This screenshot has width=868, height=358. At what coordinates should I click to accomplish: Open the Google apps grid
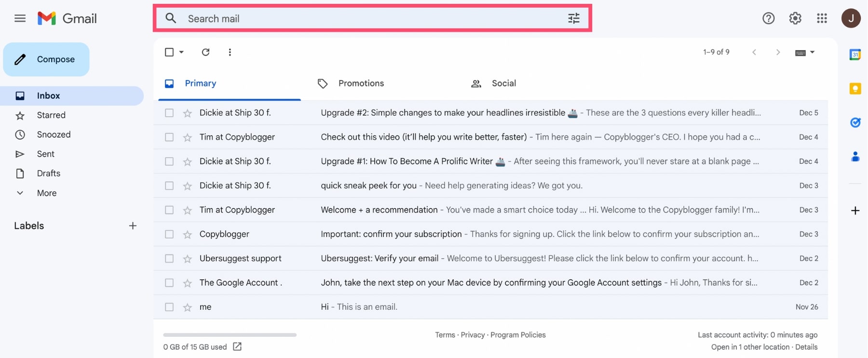click(x=822, y=18)
